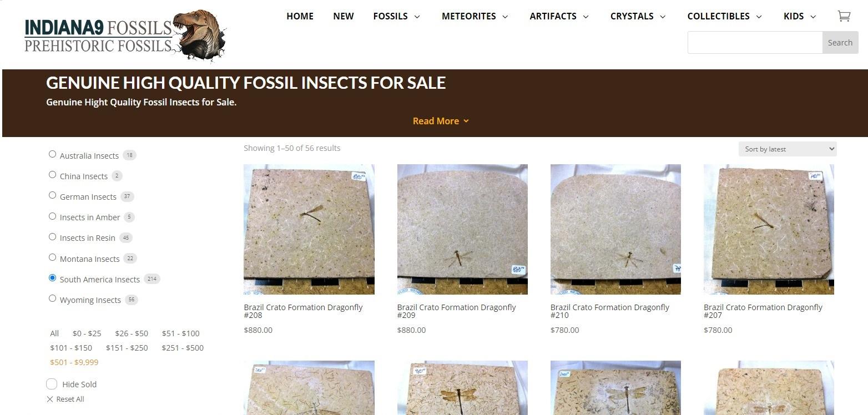Expand the Read More section

click(x=441, y=121)
